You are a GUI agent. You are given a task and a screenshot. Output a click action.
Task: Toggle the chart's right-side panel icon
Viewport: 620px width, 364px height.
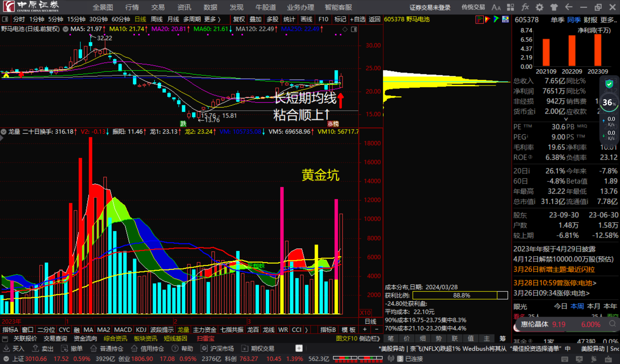tap(354, 29)
